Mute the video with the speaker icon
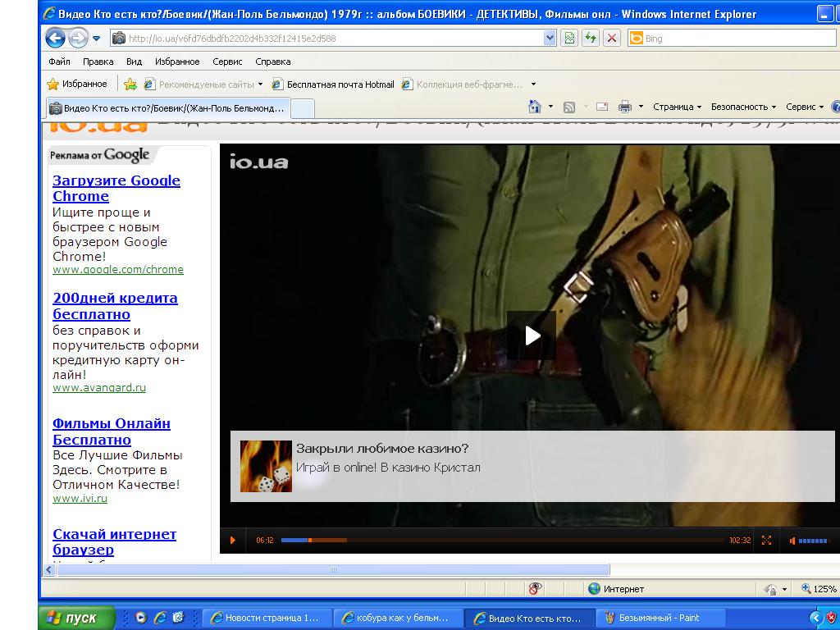Screen dimensions: 840x630 click(x=792, y=541)
